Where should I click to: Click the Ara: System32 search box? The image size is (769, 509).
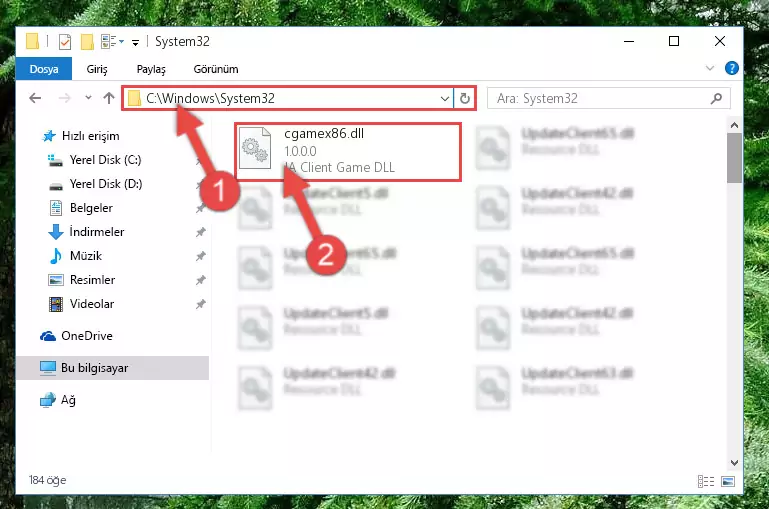coord(608,99)
